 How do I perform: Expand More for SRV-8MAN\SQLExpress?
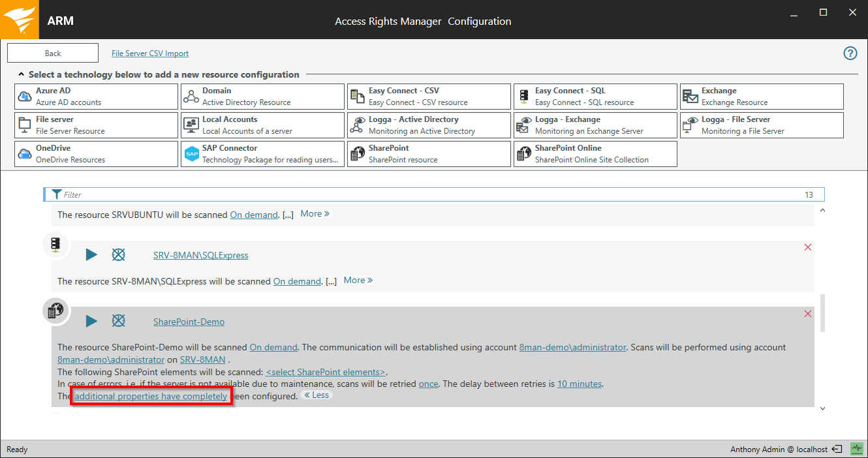[x=358, y=280]
